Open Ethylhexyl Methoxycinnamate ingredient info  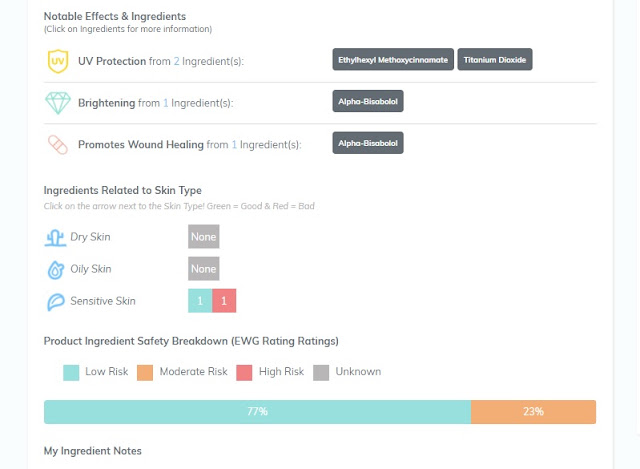393,60
